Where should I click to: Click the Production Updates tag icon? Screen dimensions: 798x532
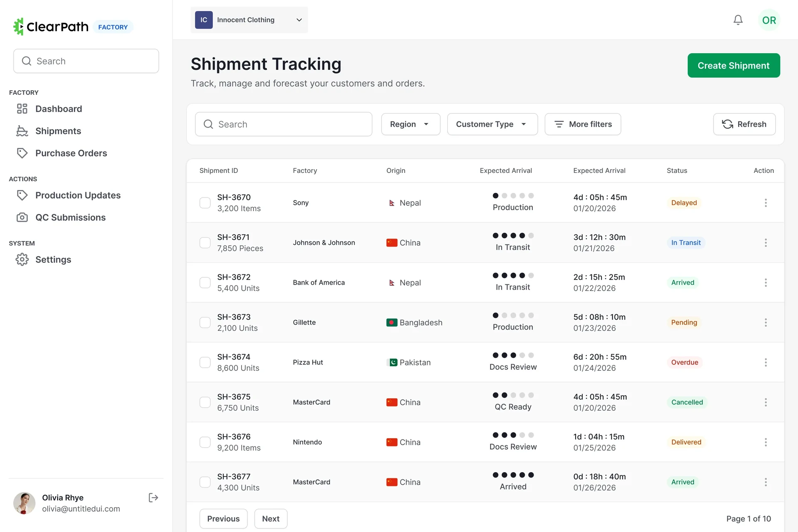coord(22,195)
